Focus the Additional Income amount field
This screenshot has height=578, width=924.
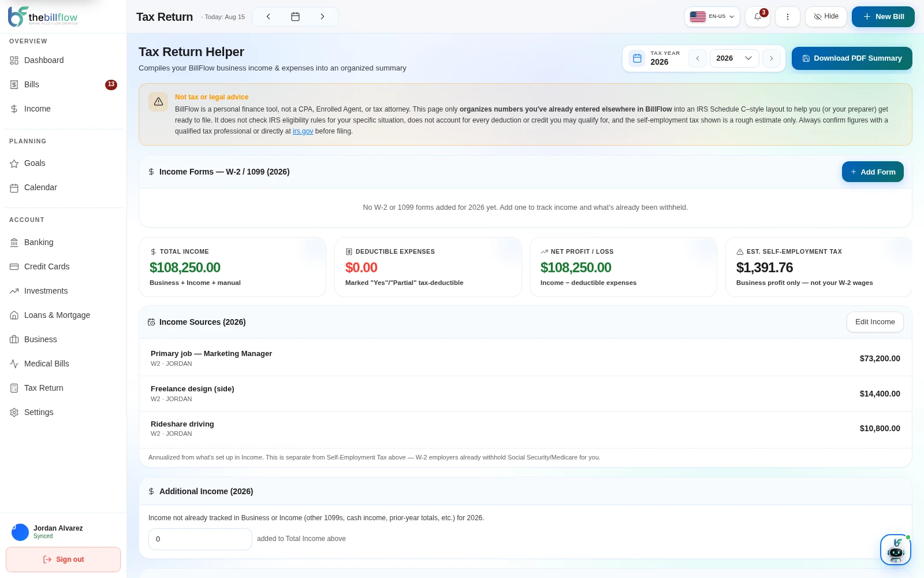click(x=200, y=539)
